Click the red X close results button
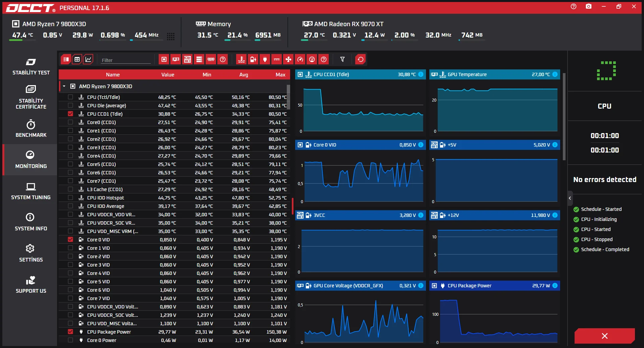644x348 pixels. click(604, 336)
